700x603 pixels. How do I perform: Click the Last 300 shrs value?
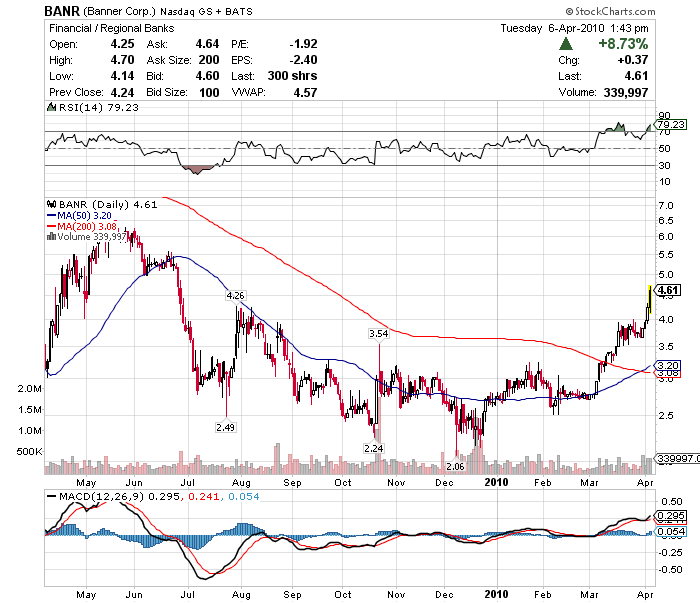(292, 76)
